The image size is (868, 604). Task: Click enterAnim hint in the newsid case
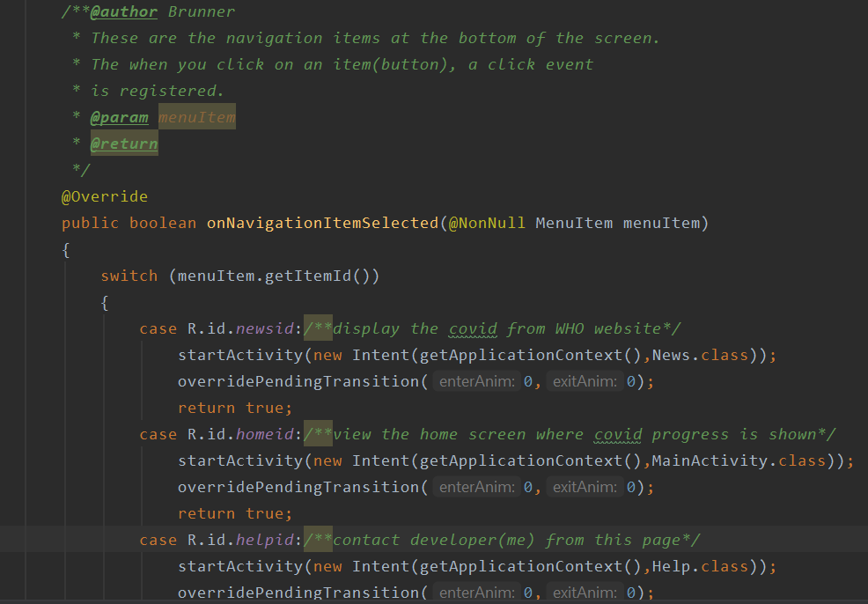click(x=476, y=381)
